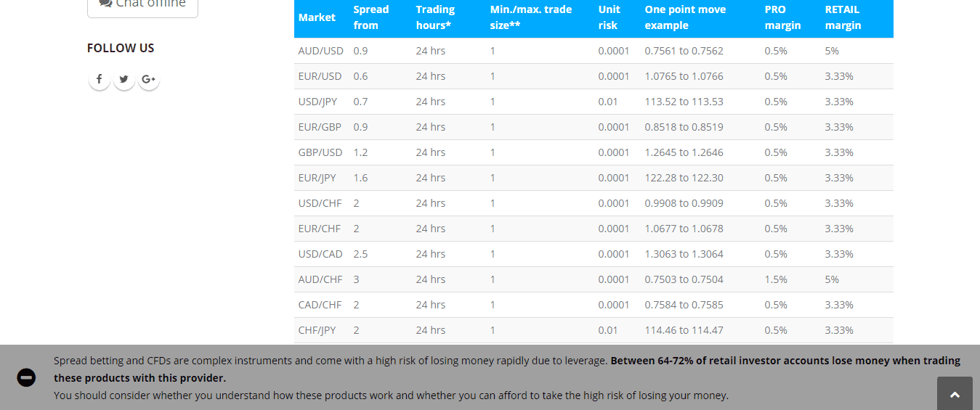The image size is (980, 410).
Task: Click the CHF/JPY market cell
Action: pos(317,330)
